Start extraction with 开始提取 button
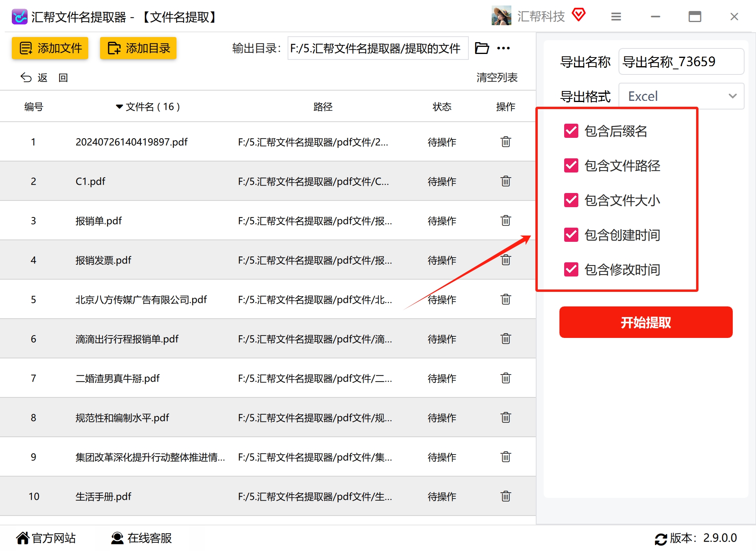Screen dimensions: 756x551 coord(646,322)
